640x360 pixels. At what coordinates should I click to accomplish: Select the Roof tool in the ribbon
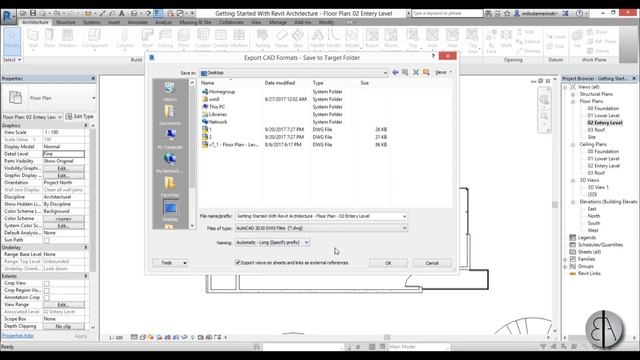click(x=147, y=39)
